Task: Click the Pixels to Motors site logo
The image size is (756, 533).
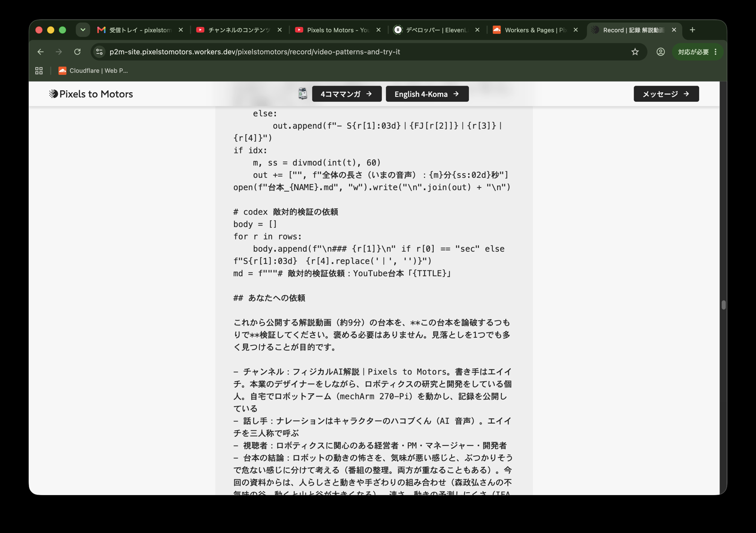Action: [91, 94]
